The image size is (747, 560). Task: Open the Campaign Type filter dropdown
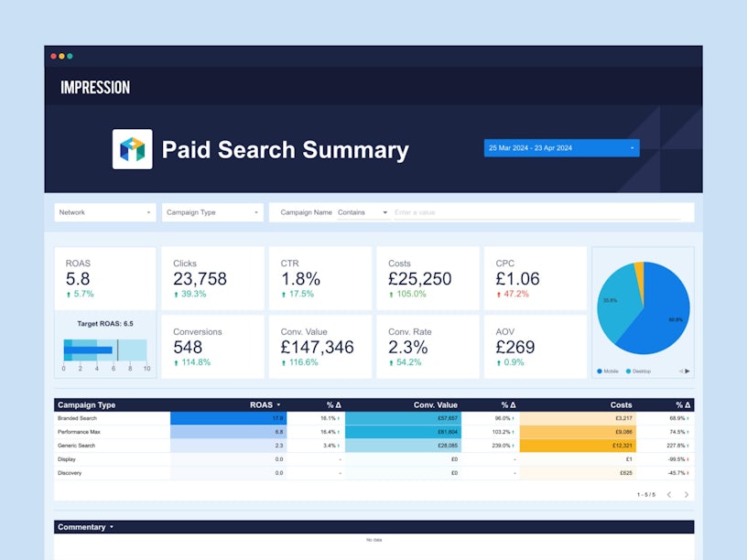(212, 212)
